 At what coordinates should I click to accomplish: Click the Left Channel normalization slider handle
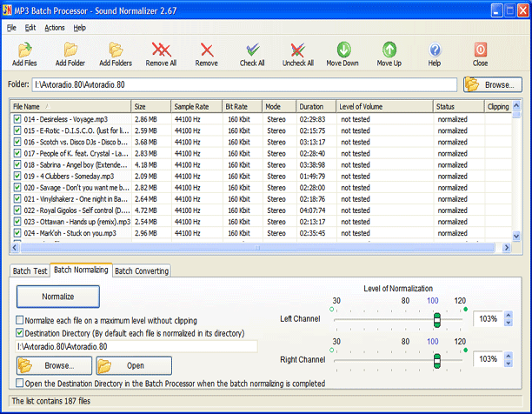[x=437, y=320]
